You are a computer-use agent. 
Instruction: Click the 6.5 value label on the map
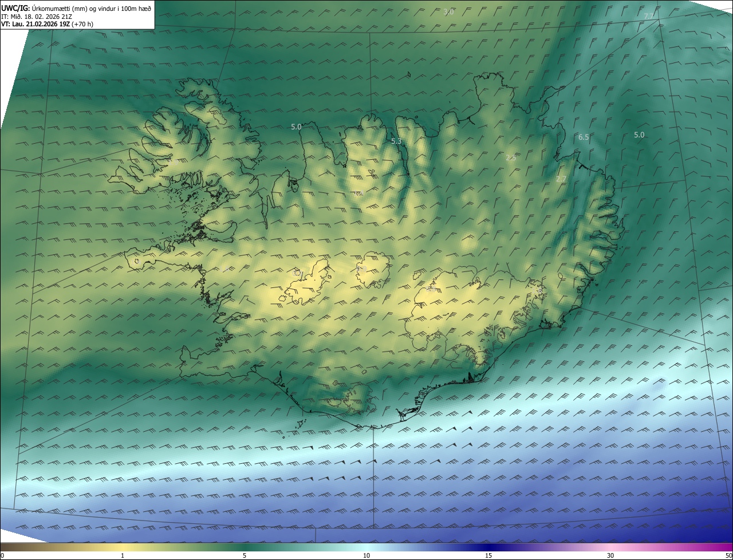click(584, 137)
